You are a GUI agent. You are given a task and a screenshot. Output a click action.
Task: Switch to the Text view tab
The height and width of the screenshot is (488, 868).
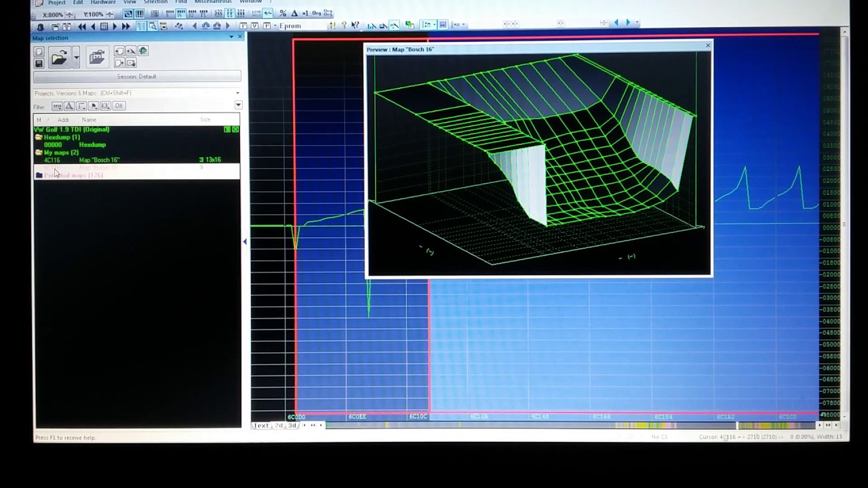[x=261, y=426]
